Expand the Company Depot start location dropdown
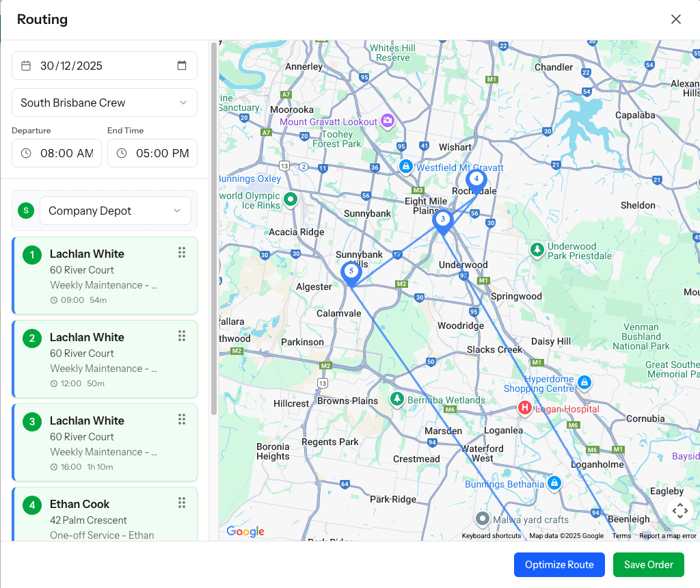700x588 pixels. point(115,211)
